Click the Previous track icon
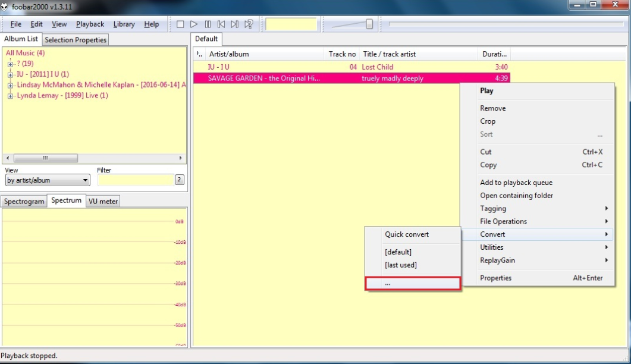631x364 pixels. pyautogui.click(x=221, y=24)
